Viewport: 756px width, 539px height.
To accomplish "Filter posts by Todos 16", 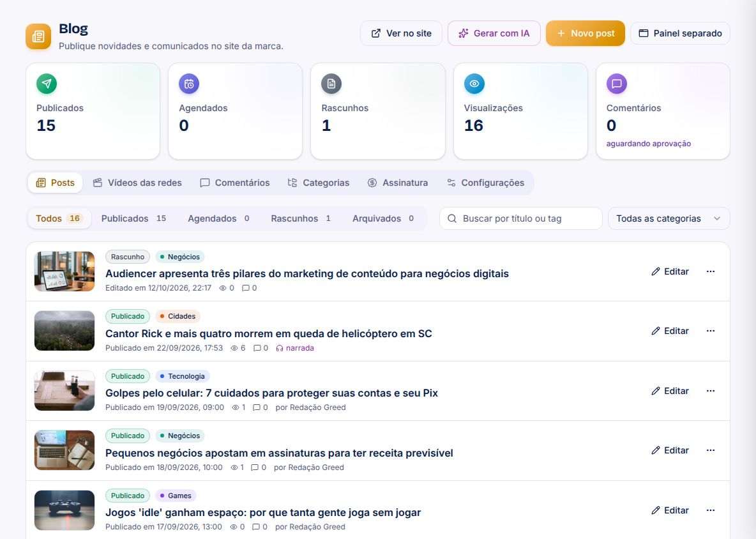I will (x=59, y=218).
